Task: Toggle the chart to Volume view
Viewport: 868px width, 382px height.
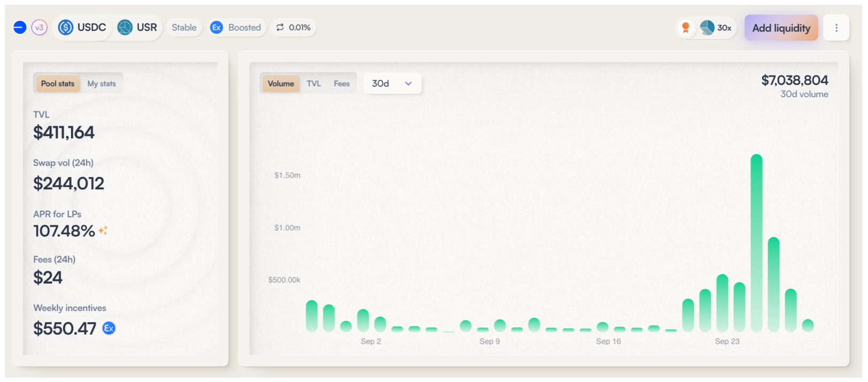Action: coord(281,83)
